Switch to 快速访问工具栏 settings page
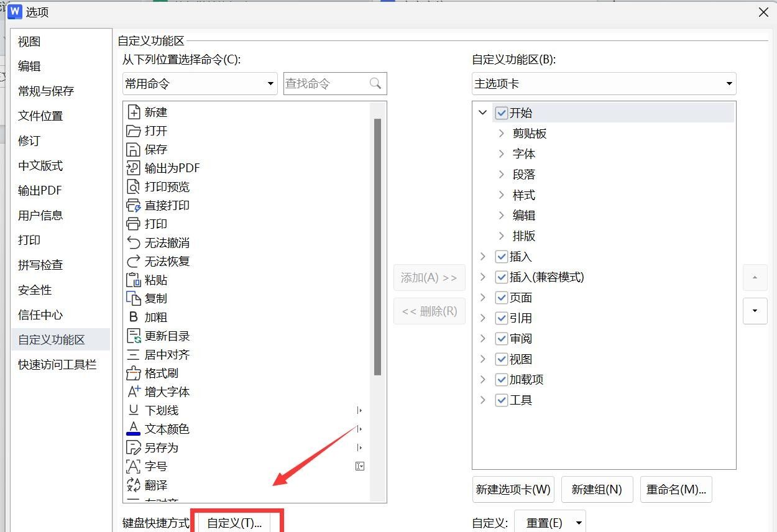 coord(56,365)
